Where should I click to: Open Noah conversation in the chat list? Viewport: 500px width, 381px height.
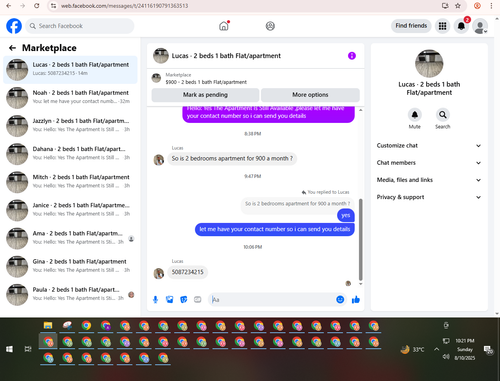coord(70,98)
